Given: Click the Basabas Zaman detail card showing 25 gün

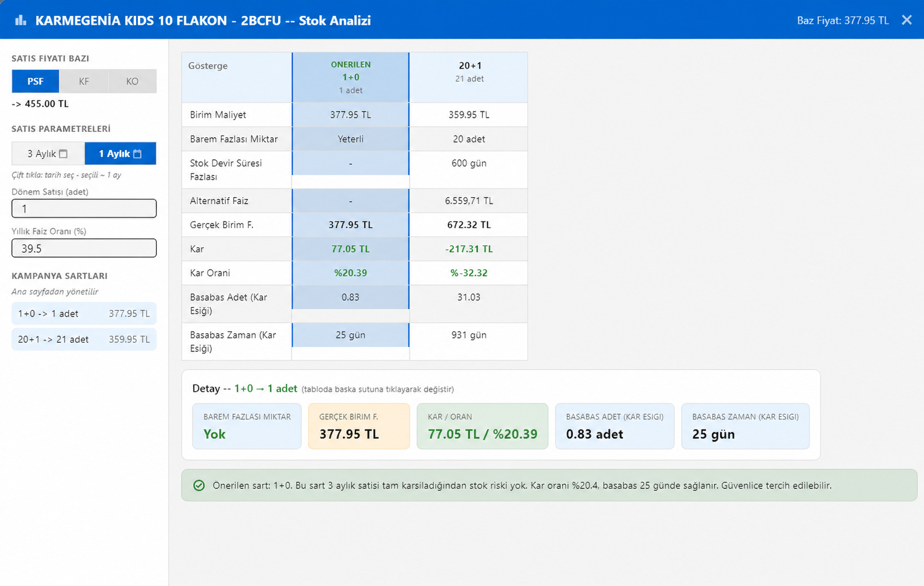Looking at the screenshot, I should coord(745,426).
